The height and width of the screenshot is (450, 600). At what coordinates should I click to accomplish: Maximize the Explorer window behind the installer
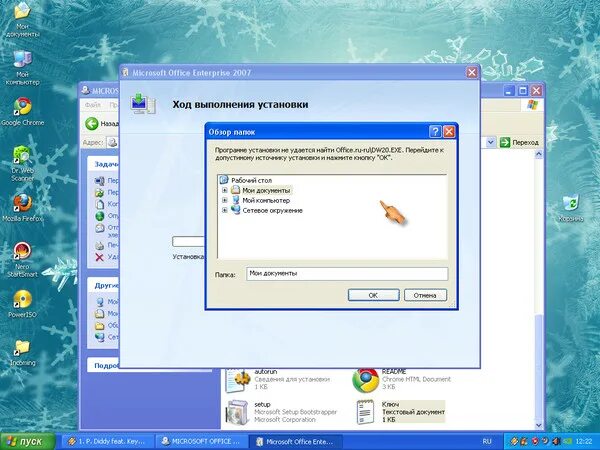point(523,91)
